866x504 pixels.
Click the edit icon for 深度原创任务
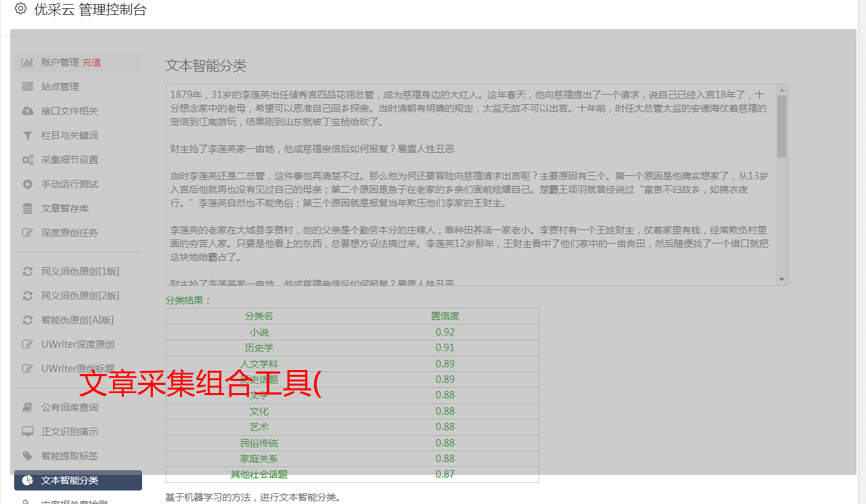[27, 233]
